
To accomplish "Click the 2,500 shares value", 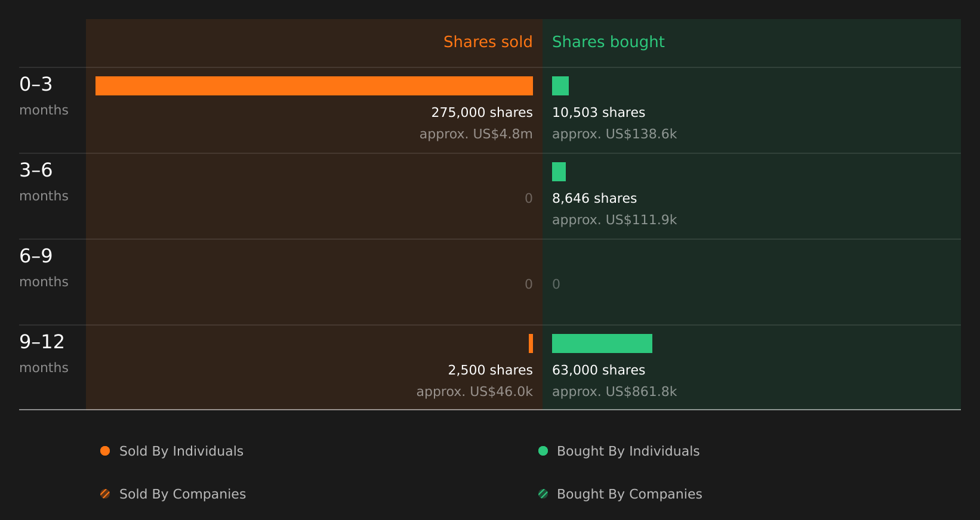I will pos(491,370).
